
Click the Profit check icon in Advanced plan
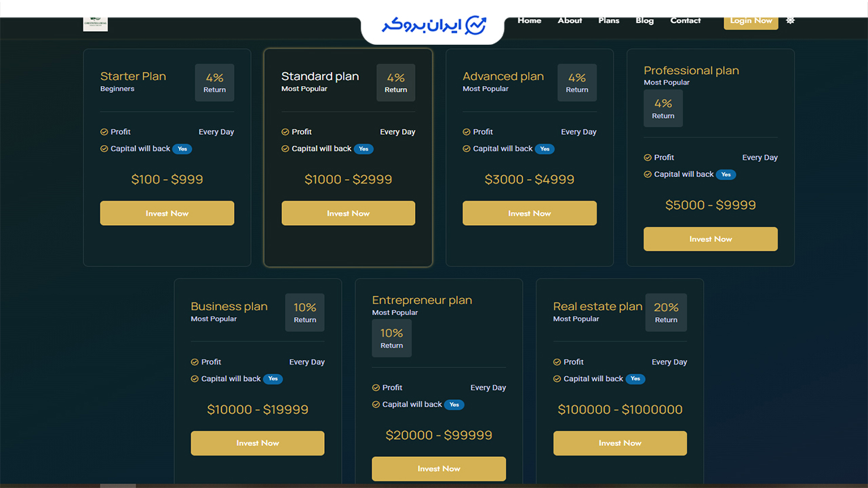coord(467,132)
